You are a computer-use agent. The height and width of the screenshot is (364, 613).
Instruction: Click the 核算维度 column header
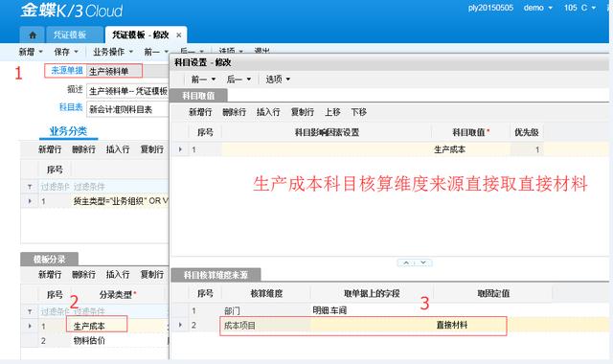[266, 294]
